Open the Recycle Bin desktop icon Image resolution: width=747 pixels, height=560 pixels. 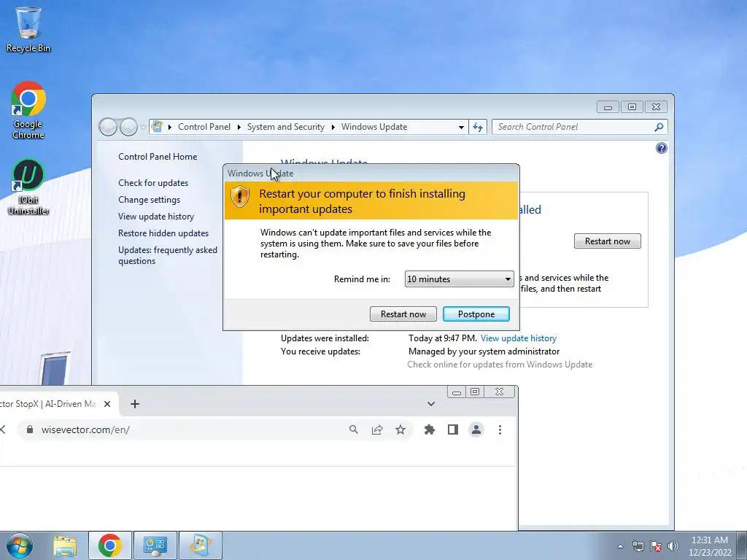[28, 29]
